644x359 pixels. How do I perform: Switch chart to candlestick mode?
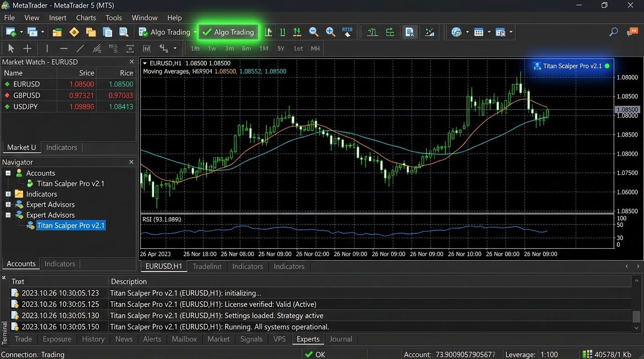pos(283,32)
